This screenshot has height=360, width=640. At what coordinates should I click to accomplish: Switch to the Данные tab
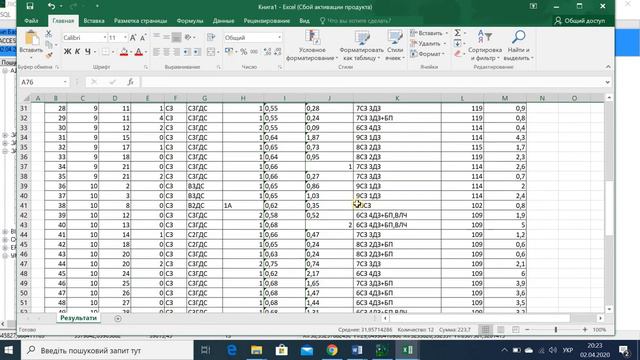pos(223,21)
